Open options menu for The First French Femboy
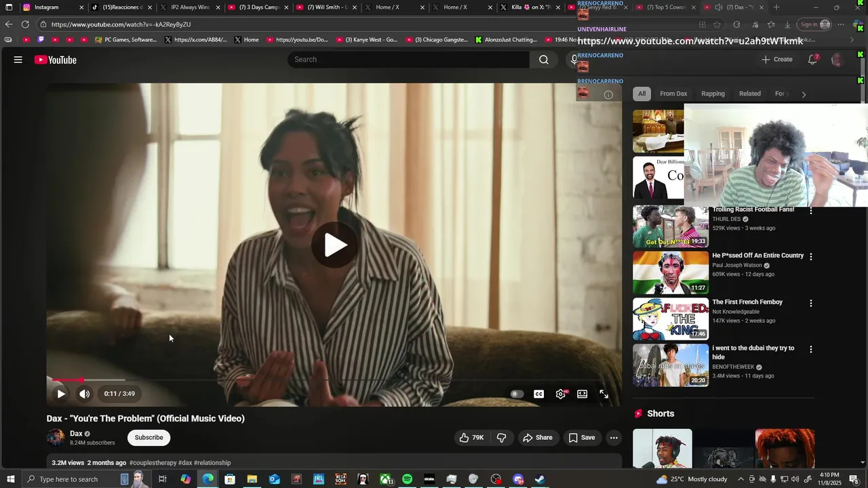 point(810,303)
